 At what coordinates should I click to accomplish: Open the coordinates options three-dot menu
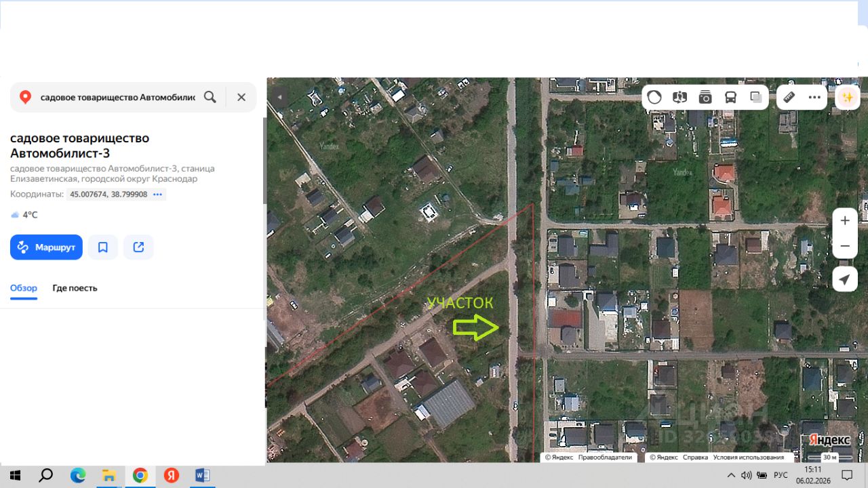[x=158, y=195]
